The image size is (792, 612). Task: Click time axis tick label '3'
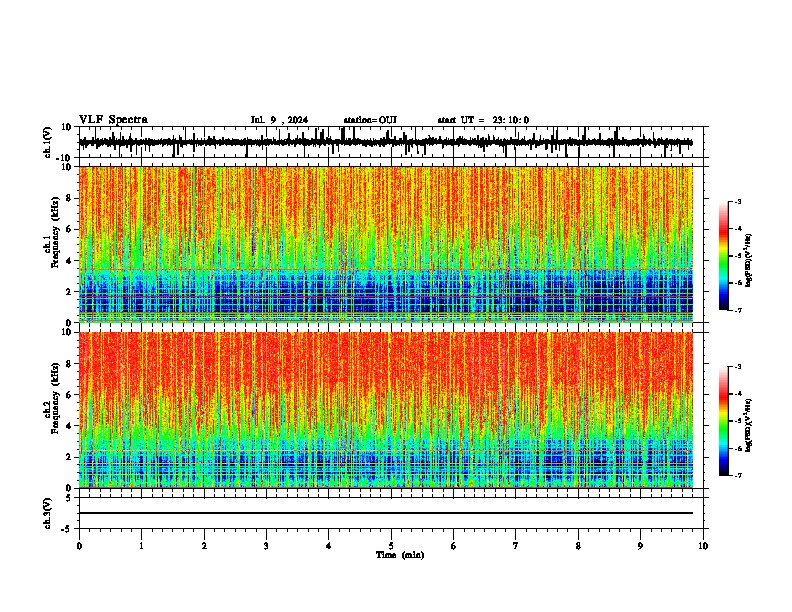266,546
